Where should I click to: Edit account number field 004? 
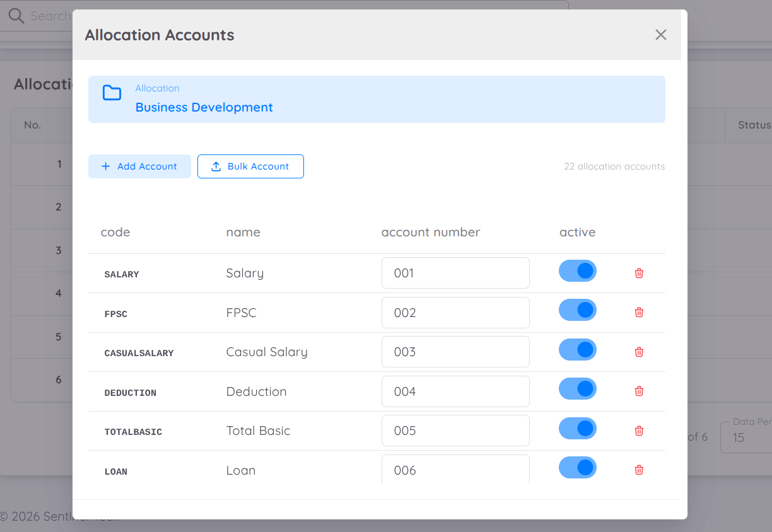point(455,391)
